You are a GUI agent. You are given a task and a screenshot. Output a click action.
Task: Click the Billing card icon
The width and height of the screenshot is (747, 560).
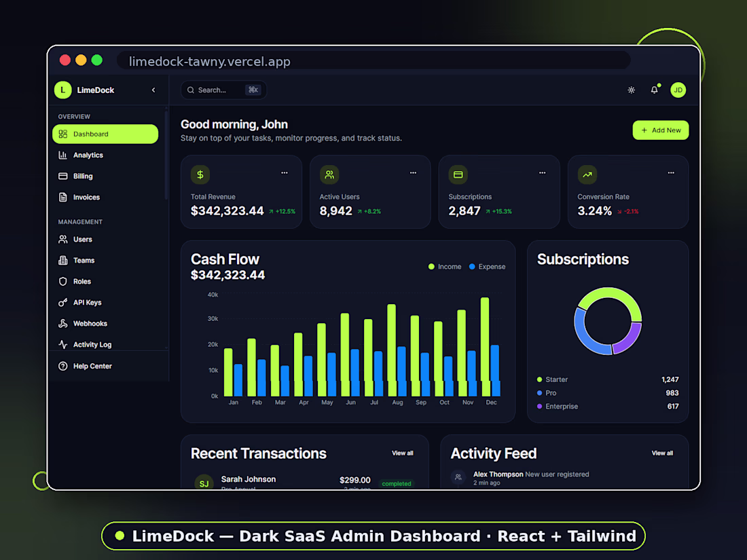point(63,176)
